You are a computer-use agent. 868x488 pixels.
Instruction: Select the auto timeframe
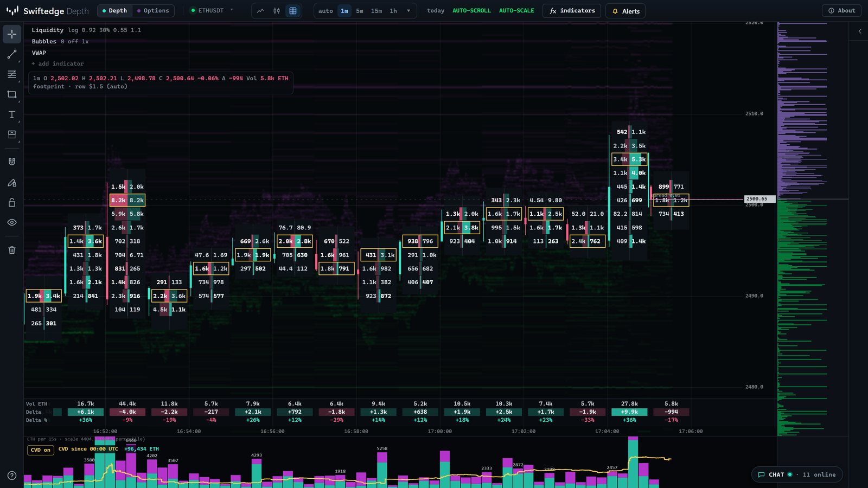[x=325, y=11]
